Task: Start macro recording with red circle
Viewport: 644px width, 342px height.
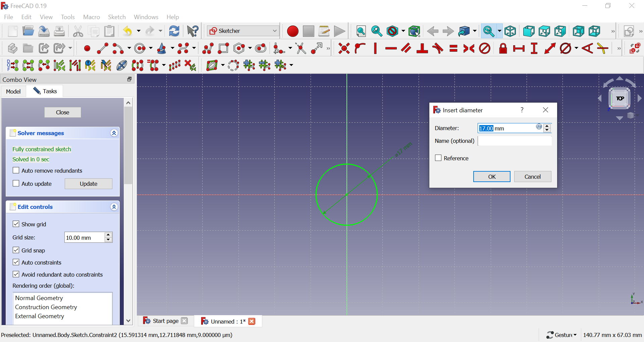Action: tap(292, 31)
